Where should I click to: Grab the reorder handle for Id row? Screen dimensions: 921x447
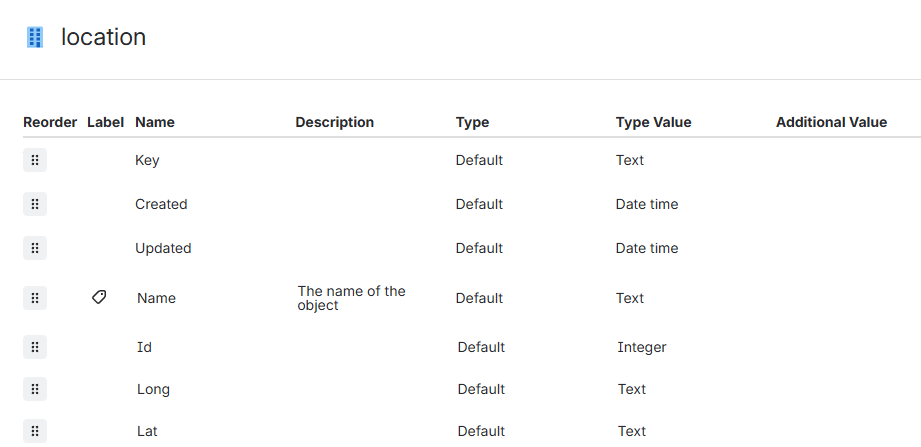[x=35, y=347]
